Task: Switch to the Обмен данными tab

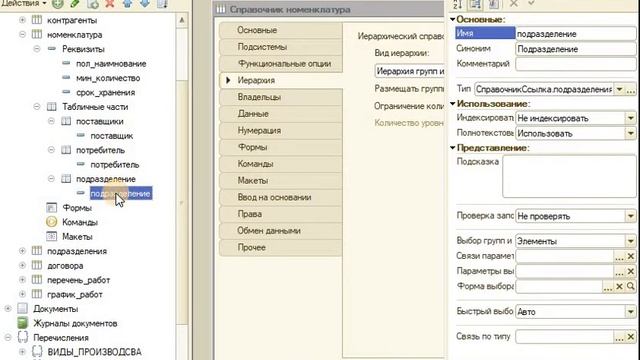Action: click(x=281, y=231)
